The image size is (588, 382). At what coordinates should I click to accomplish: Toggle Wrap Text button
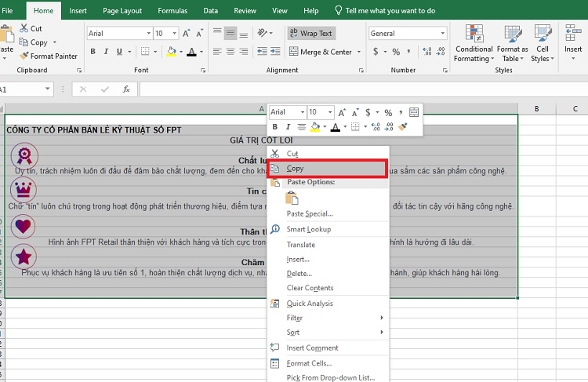point(311,34)
